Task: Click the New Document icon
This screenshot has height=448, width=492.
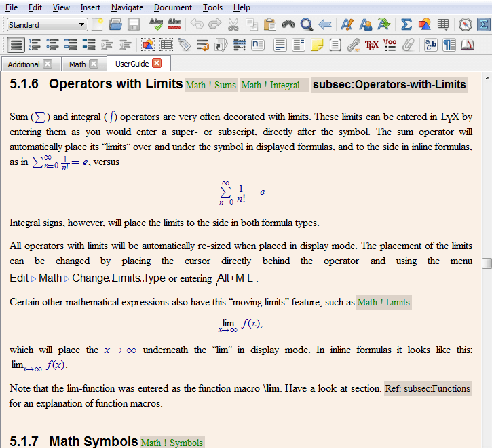Action: [98, 25]
